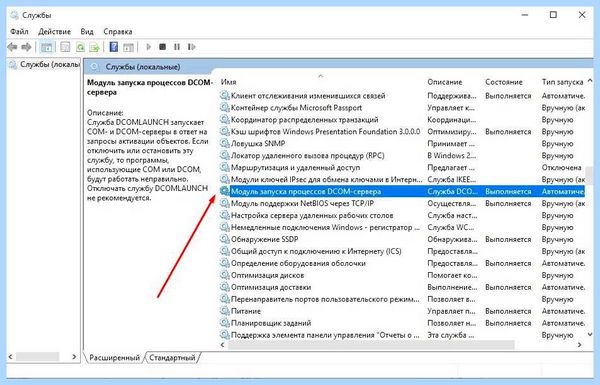Click gear icon beside Оптимизация дисков

[x=225, y=275]
